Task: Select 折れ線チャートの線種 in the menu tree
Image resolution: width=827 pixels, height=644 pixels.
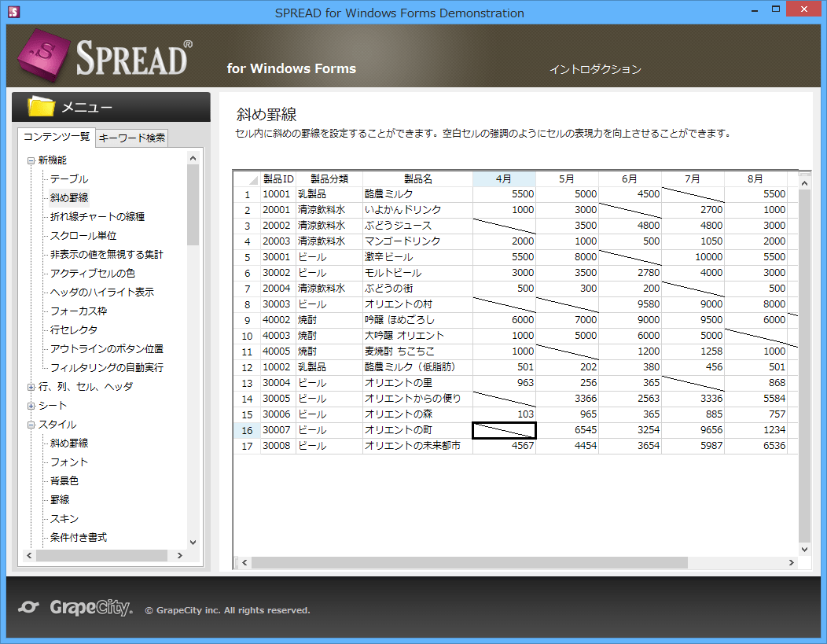Action: (86, 216)
